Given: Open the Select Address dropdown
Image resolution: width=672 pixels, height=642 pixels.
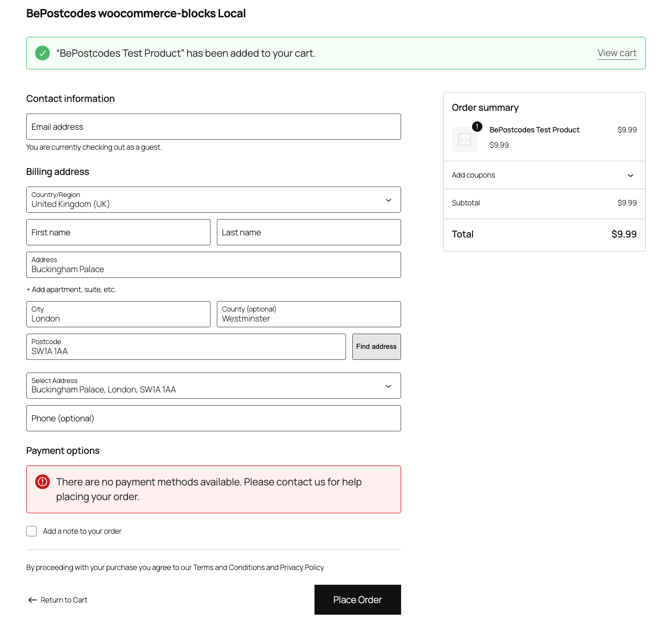Looking at the screenshot, I should pyautogui.click(x=214, y=386).
